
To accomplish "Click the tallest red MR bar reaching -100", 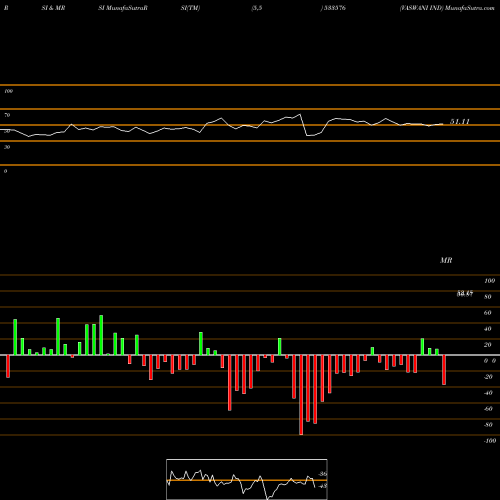I will click(x=301, y=395).
